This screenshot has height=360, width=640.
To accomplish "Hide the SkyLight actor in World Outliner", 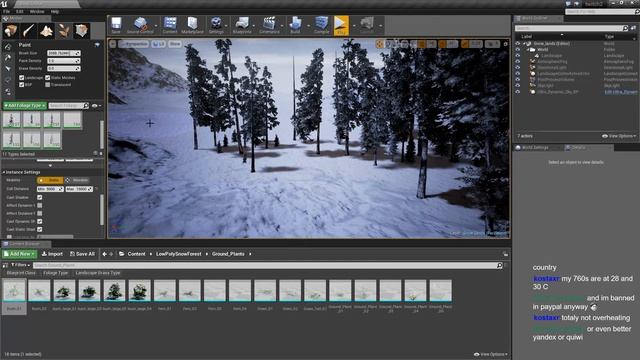I will [518, 86].
